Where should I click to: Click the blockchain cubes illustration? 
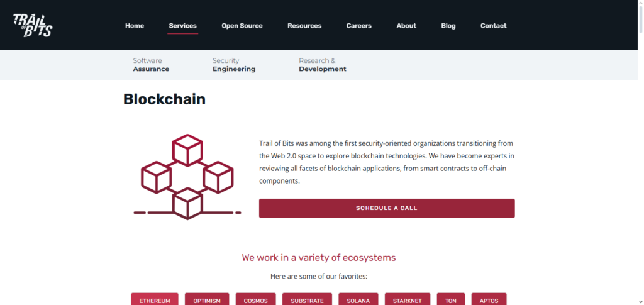coord(187,177)
